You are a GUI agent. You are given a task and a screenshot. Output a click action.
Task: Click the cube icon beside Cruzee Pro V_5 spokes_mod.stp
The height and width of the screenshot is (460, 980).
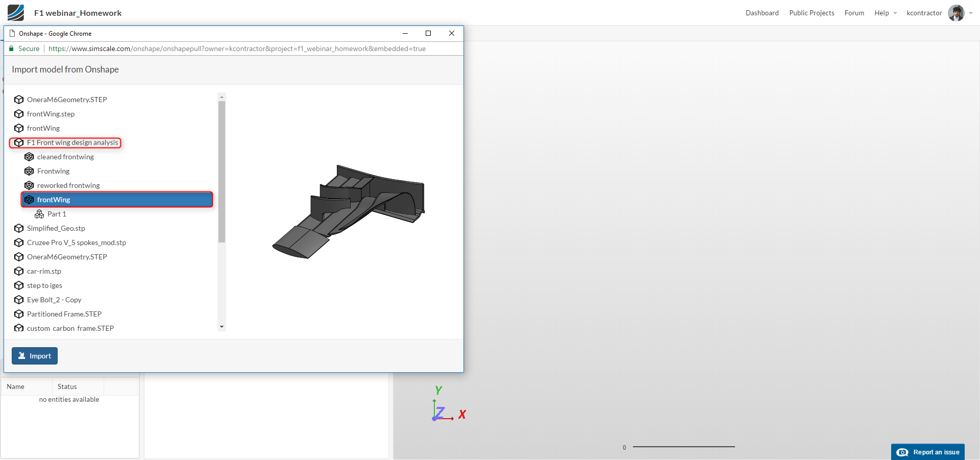19,243
